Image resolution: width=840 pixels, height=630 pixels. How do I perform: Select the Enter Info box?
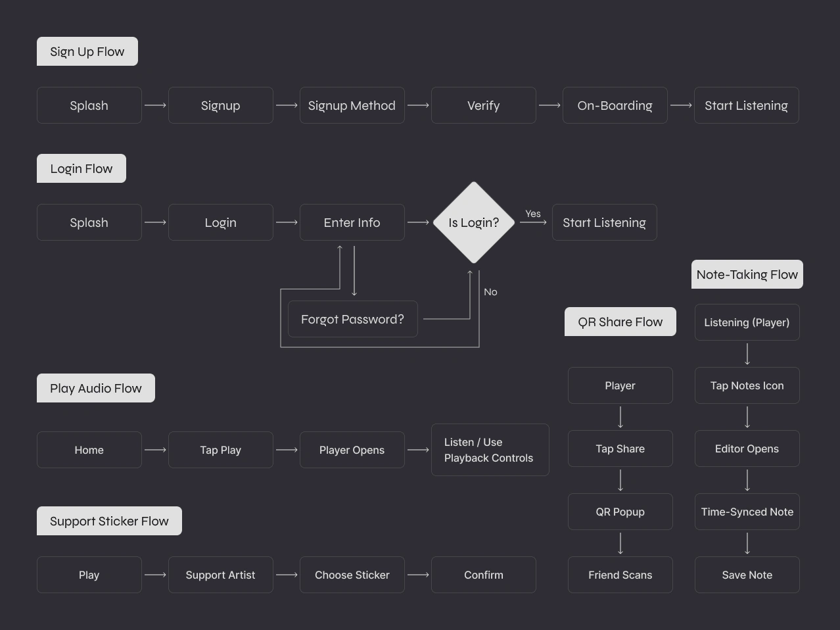352,222
